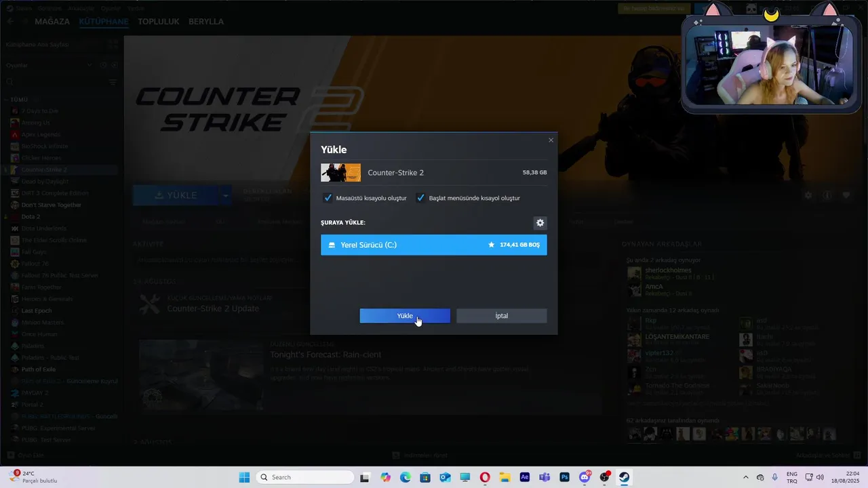
Task: Open install settings gear in Yükle dialog
Action: click(x=540, y=223)
